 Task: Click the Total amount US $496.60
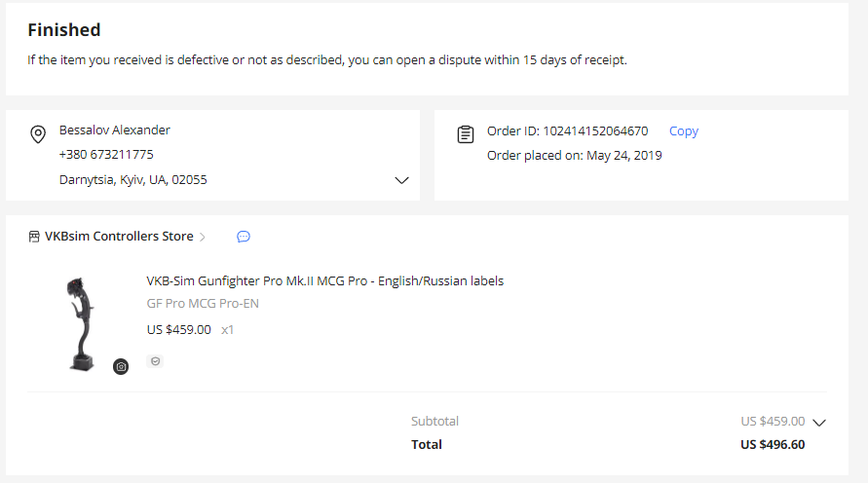tap(773, 445)
